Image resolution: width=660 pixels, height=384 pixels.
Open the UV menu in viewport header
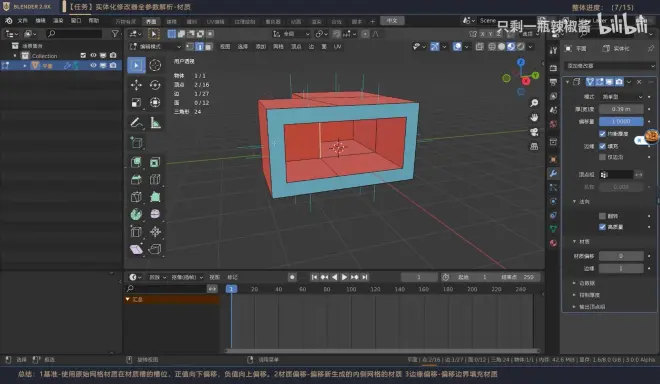[338, 46]
